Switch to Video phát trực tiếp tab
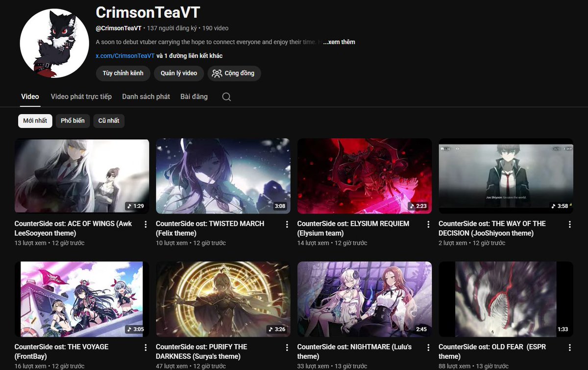 (81, 97)
